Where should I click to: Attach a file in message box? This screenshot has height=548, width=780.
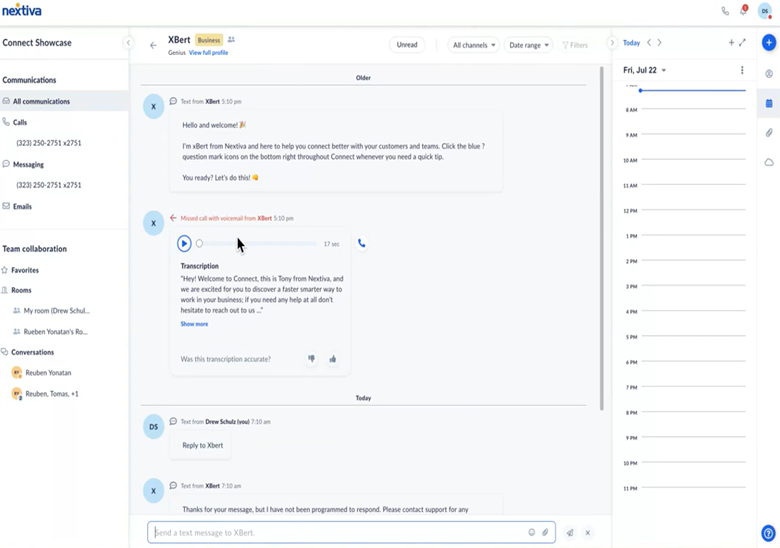tap(545, 533)
